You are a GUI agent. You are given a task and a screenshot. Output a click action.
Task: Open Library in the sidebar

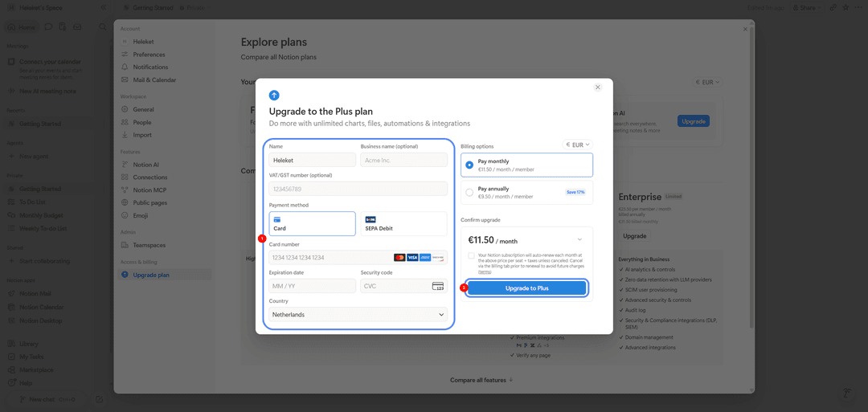tap(28, 344)
